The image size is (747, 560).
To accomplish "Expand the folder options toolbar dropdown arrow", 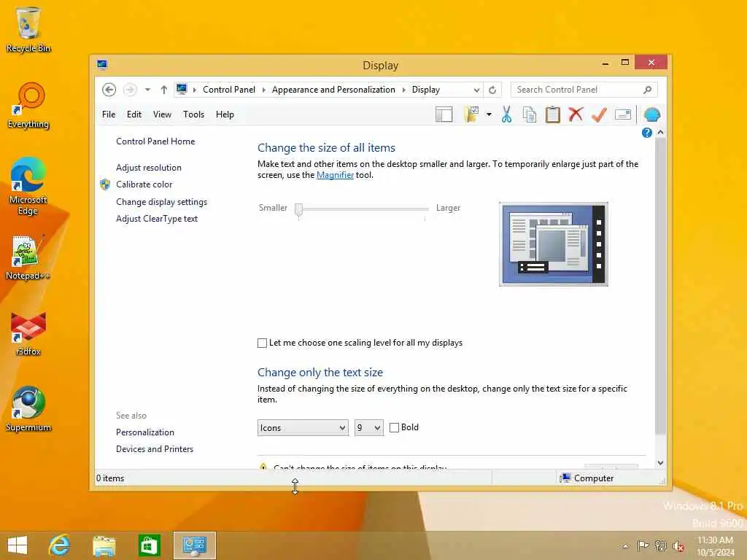I will click(489, 114).
